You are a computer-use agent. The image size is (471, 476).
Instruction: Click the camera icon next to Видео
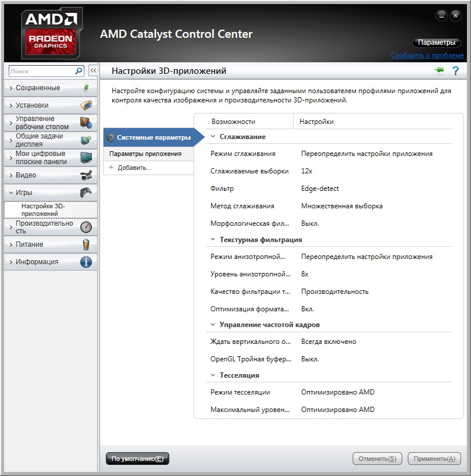click(x=85, y=175)
